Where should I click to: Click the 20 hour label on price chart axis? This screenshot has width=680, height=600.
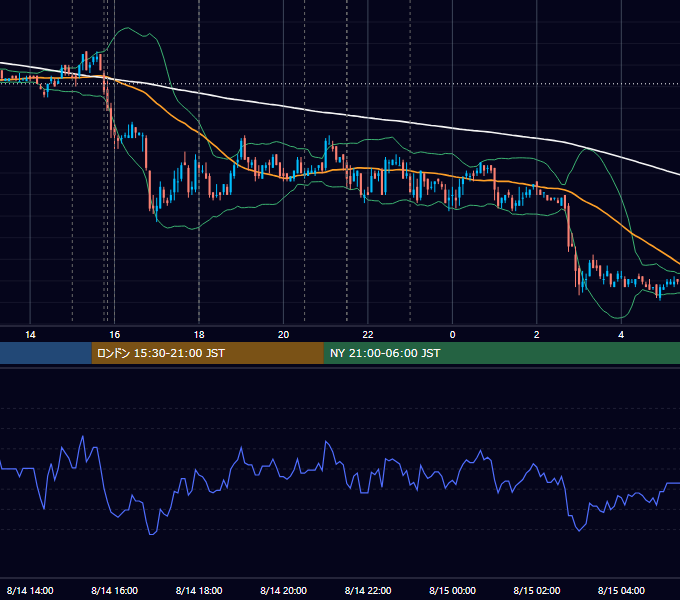coord(283,335)
